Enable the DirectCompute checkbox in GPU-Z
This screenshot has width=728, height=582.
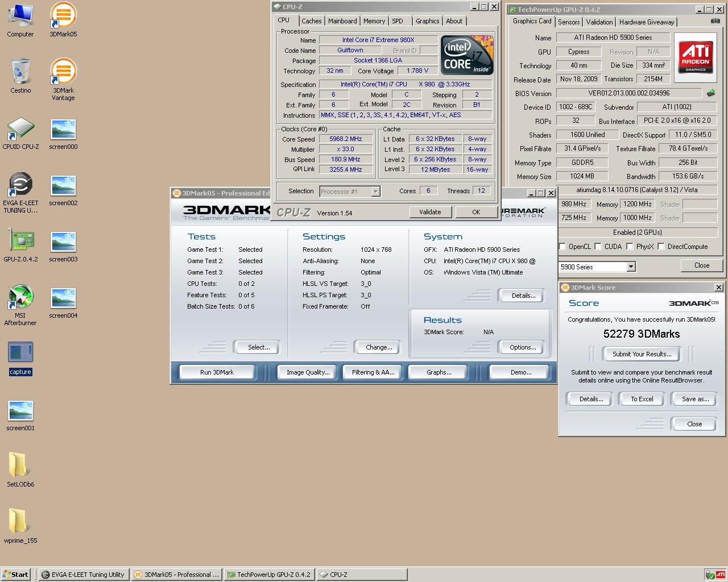click(x=661, y=247)
